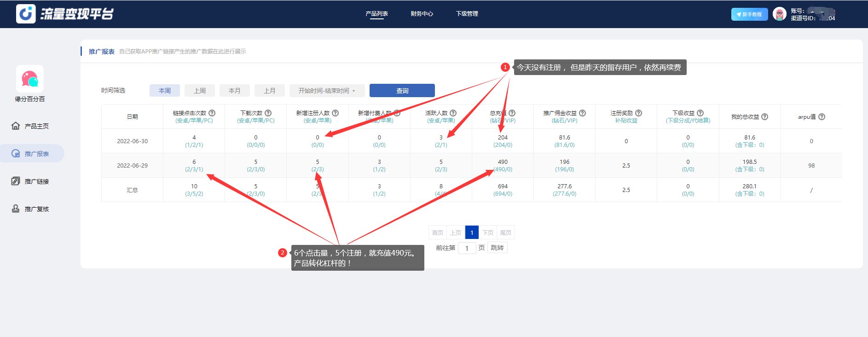Filter by 上月 time range
The height and width of the screenshot is (337, 868).
click(x=270, y=91)
